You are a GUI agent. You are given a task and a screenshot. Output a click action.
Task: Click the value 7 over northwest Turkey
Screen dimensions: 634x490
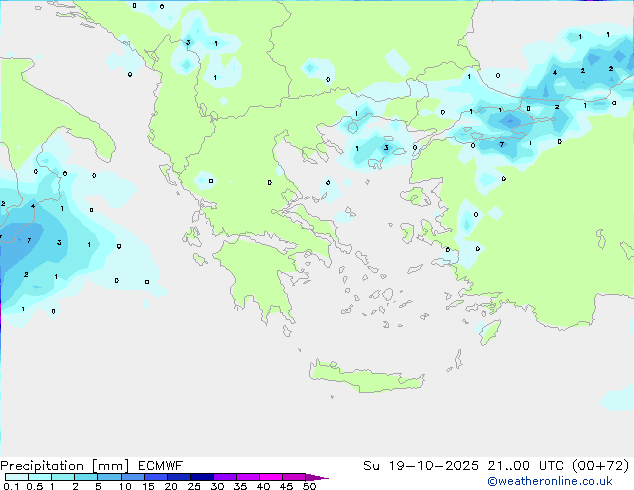(x=501, y=145)
